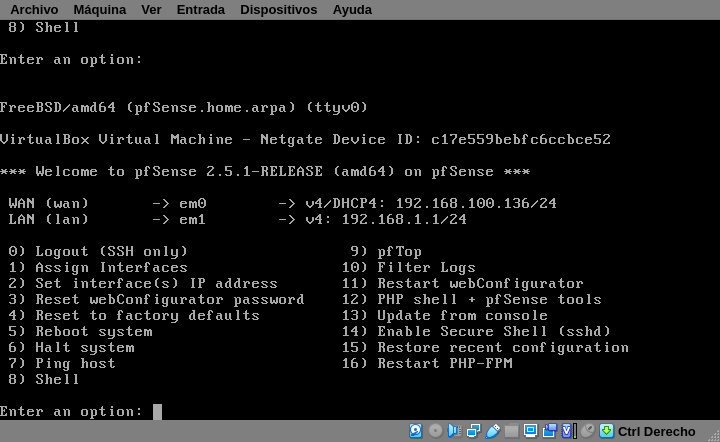
Task: Click the 'LAN (lan)' interface label
Action: click(x=49, y=219)
